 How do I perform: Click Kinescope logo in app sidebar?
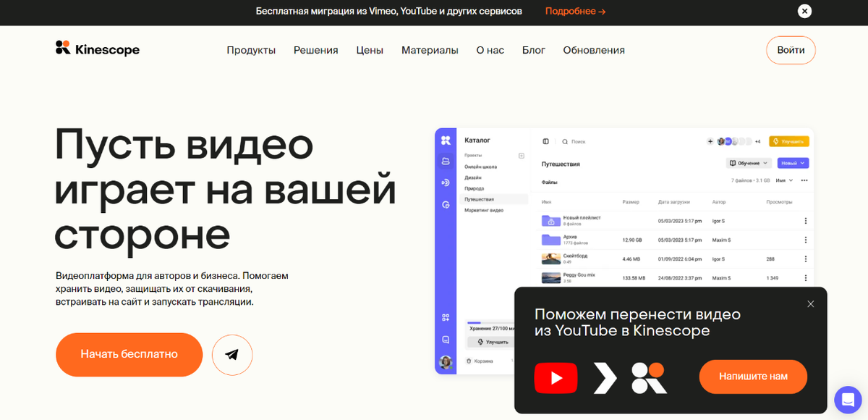pyautogui.click(x=446, y=140)
